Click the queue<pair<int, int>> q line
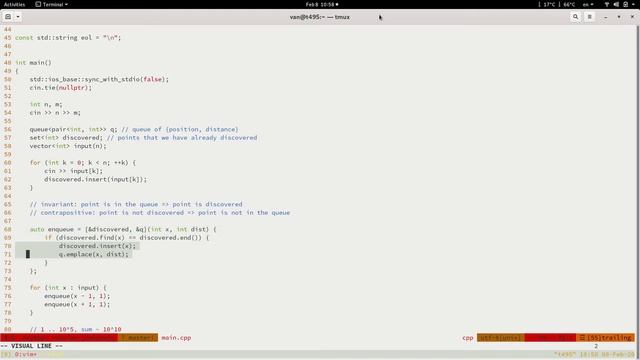Image resolution: width=640 pixels, height=360 pixels. click(134, 129)
